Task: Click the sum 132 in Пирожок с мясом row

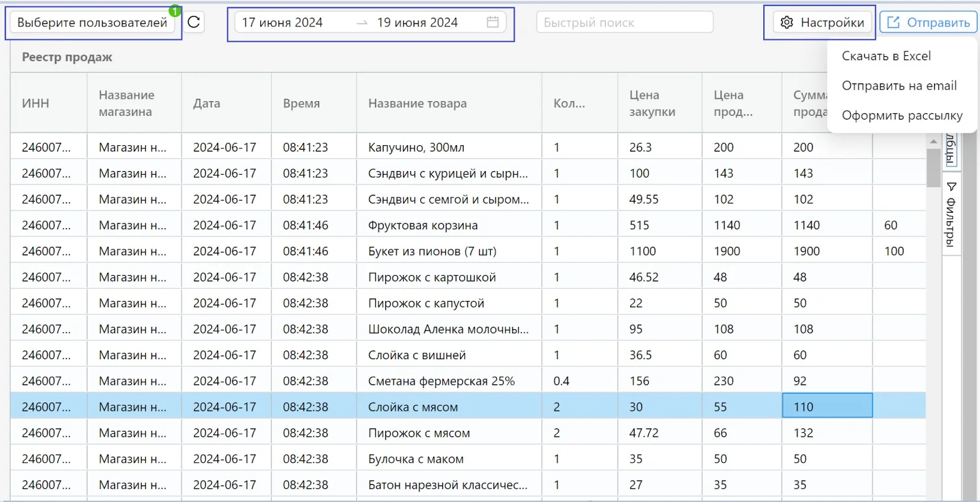Action: (x=827, y=433)
